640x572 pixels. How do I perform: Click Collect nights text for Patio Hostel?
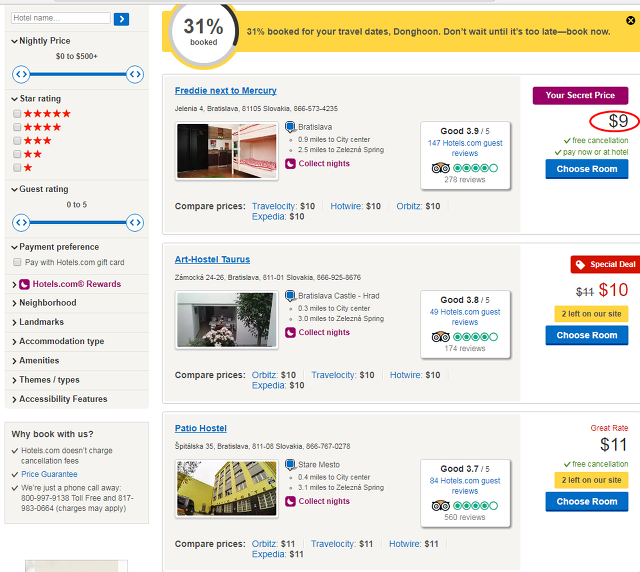(324, 501)
